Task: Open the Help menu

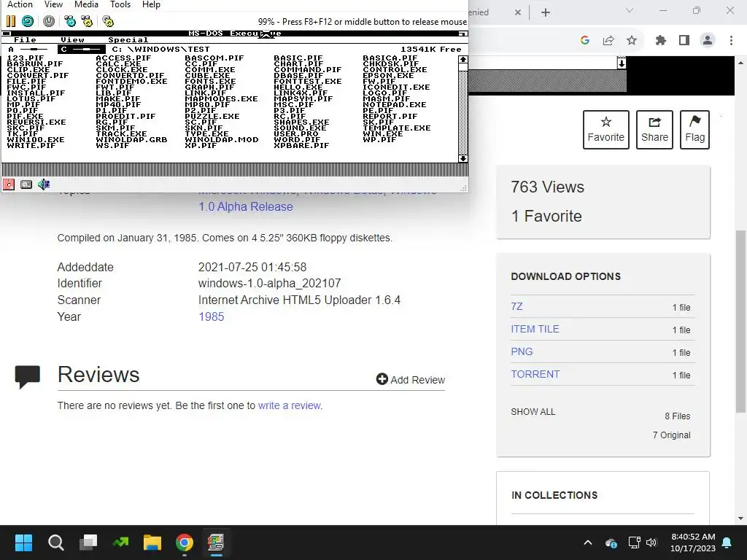Action: click(151, 4)
